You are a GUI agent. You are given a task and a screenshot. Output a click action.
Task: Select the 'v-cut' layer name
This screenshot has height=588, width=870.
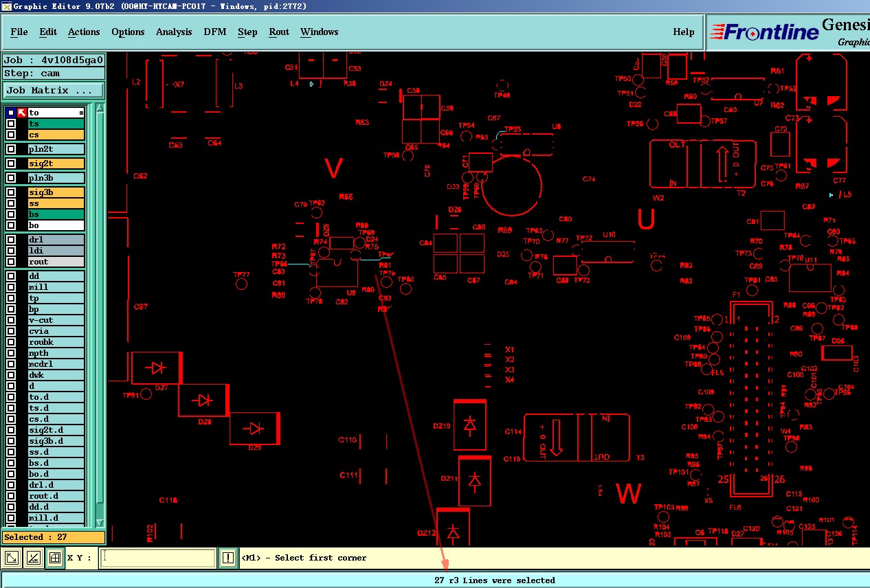pyautogui.click(x=56, y=320)
